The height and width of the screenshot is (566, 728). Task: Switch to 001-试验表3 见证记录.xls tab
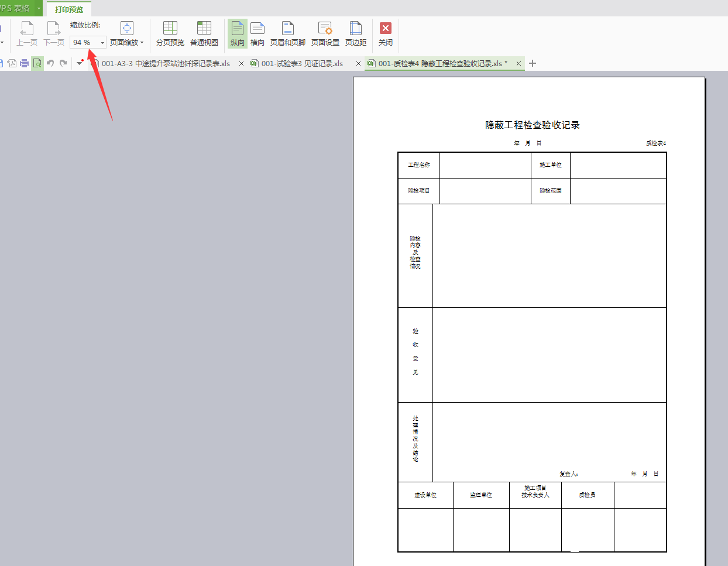[301, 63]
